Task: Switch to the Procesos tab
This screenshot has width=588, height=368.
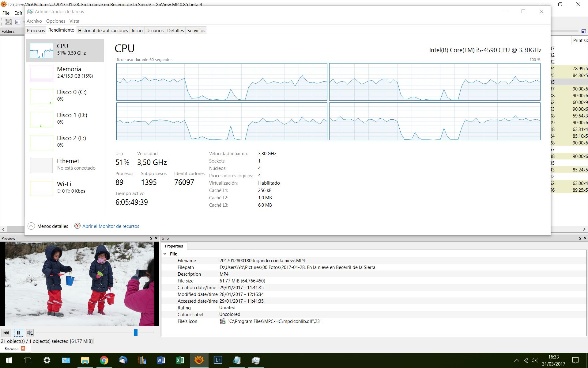Action: tap(36, 31)
